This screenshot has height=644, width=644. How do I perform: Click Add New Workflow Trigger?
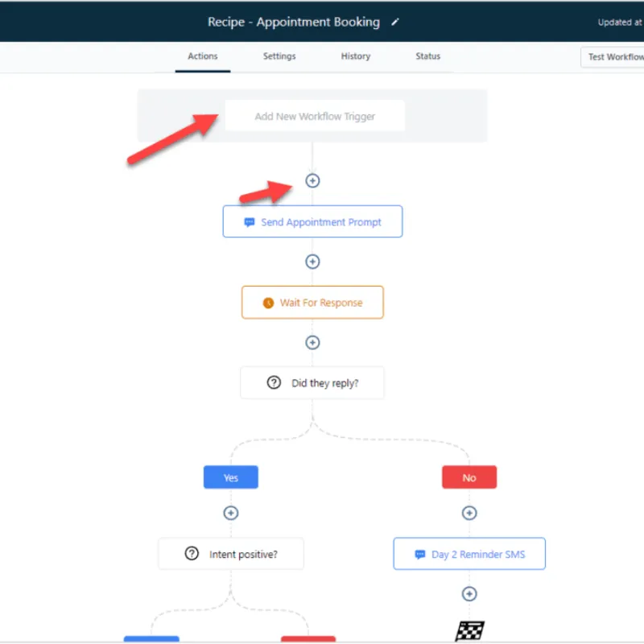[x=315, y=116]
